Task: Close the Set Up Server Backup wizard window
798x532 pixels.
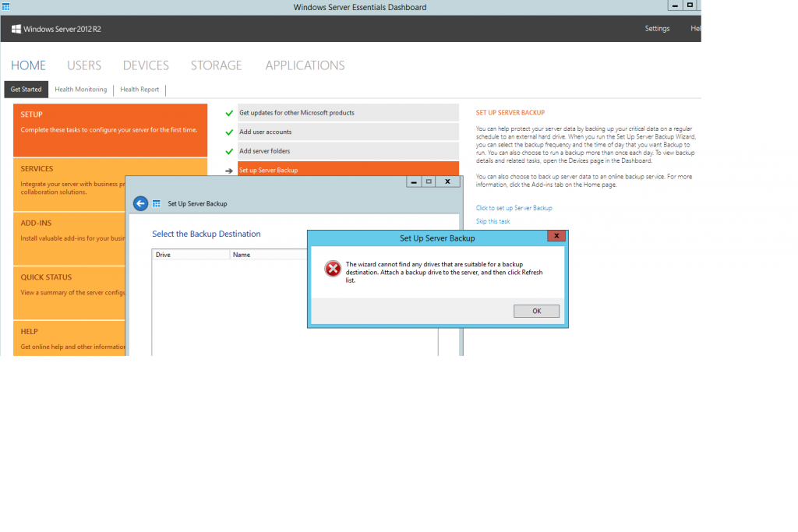Action: pos(447,181)
